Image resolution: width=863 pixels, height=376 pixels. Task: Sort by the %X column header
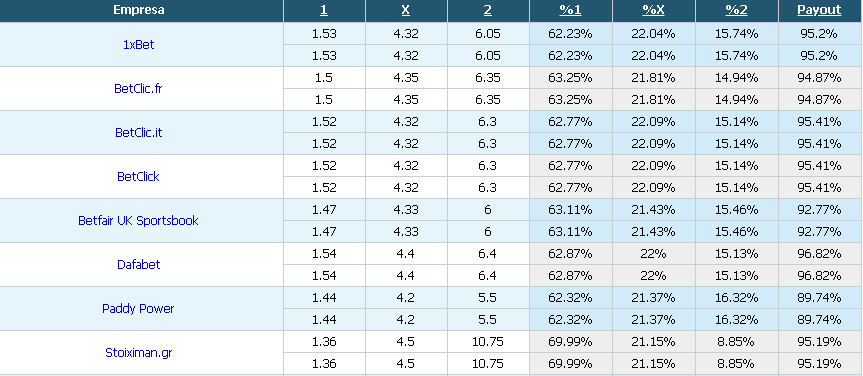653,10
